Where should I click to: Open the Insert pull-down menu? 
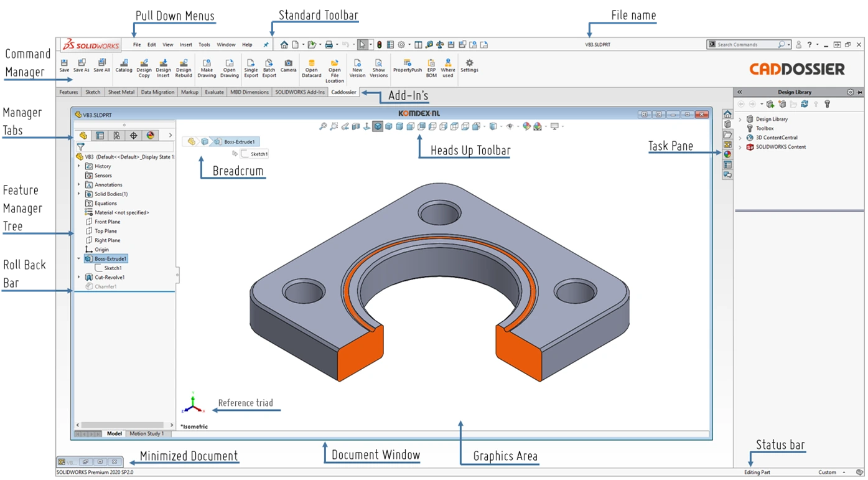(x=186, y=44)
